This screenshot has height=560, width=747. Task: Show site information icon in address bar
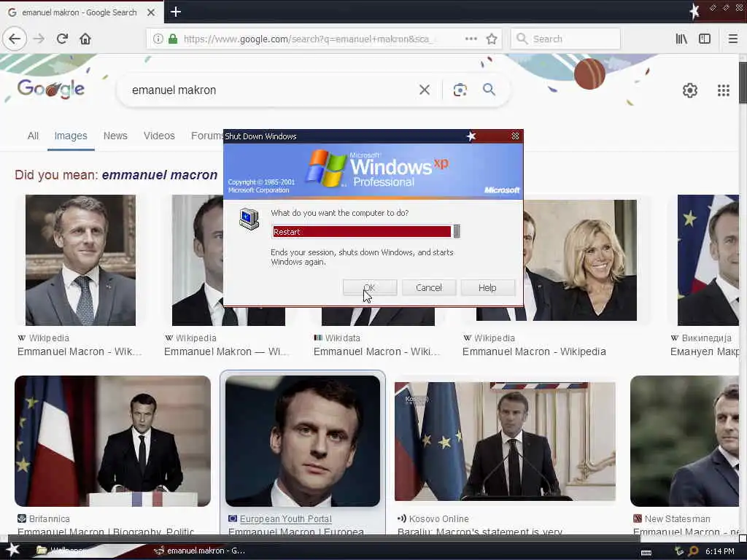click(x=158, y=39)
